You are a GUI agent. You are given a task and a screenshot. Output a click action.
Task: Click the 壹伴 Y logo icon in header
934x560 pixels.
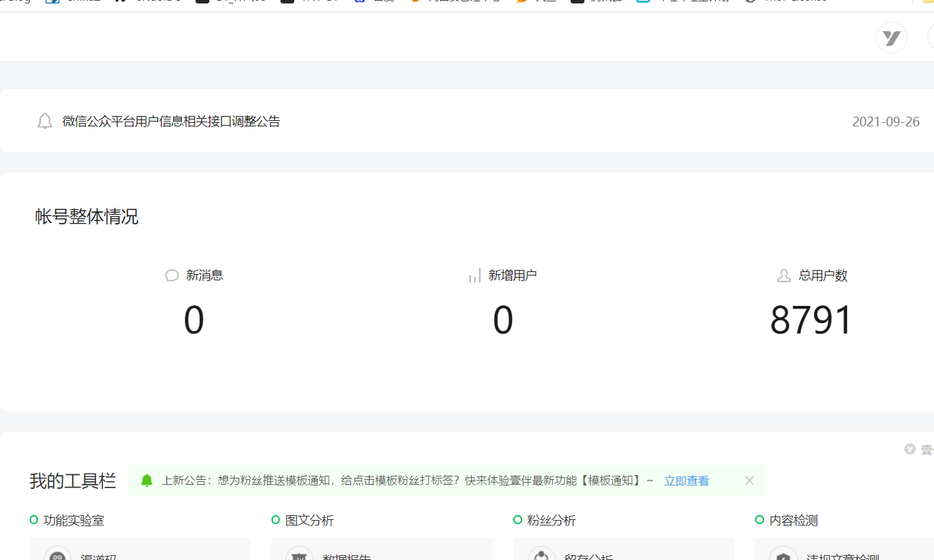pyautogui.click(x=891, y=37)
